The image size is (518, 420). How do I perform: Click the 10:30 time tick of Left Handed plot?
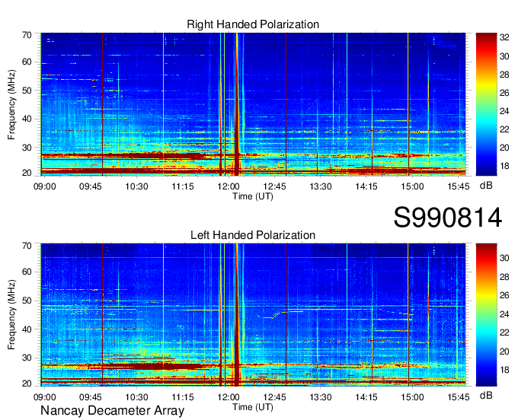pos(136,397)
